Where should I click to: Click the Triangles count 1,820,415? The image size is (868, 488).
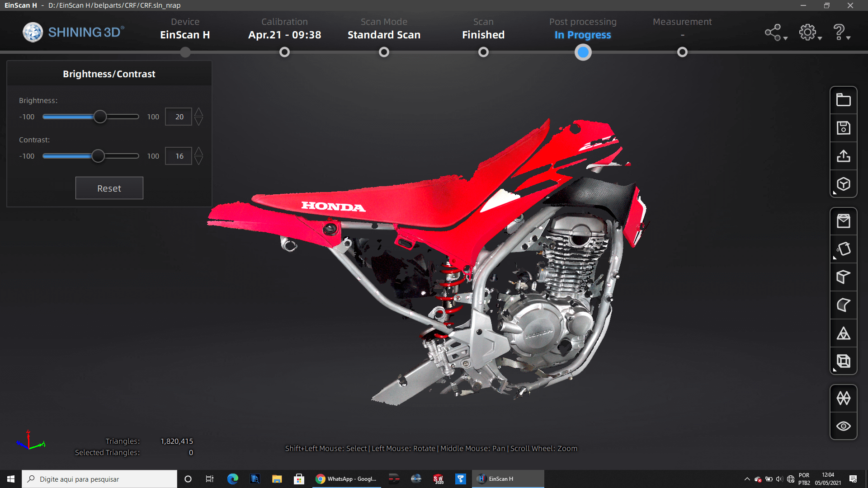tap(177, 441)
